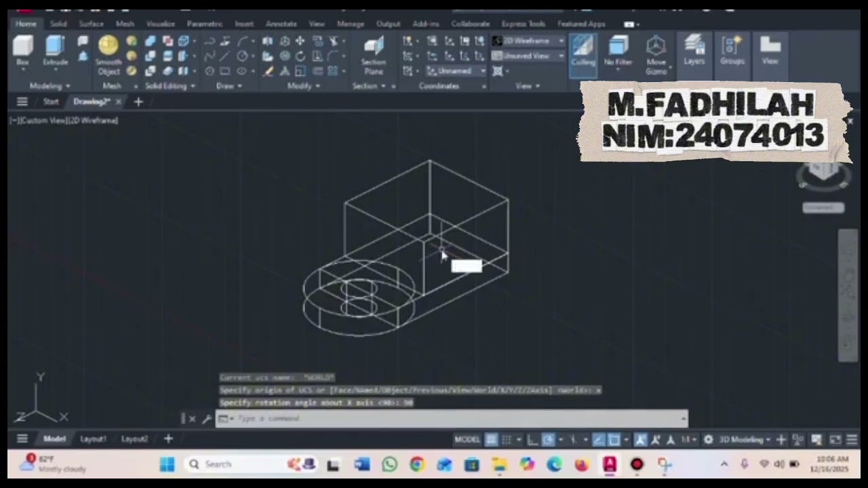This screenshot has height=488, width=868.
Task: Switch to the Visualize ribbon tab
Action: tap(161, 24)
